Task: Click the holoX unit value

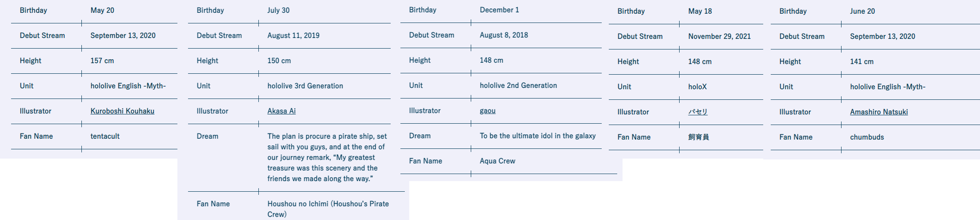Action: [697, 87]
